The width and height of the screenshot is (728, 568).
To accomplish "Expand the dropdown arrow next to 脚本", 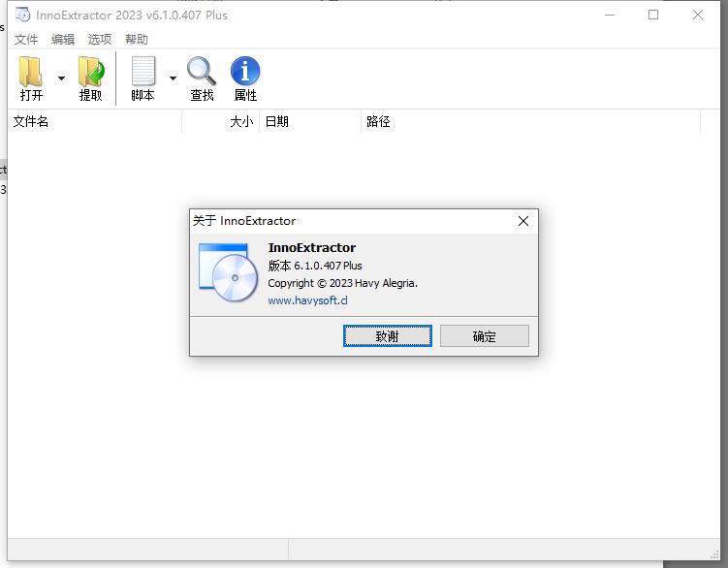I will tap(173, 79).
